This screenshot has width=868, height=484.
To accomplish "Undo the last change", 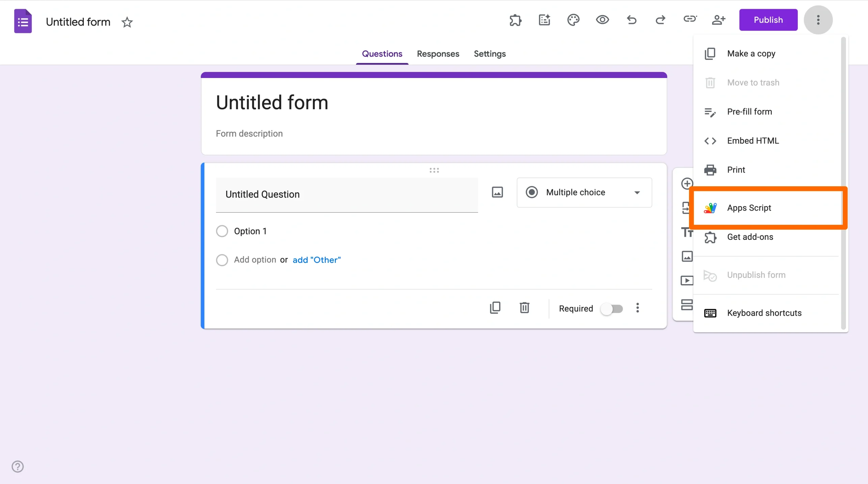I will point(632,20).
